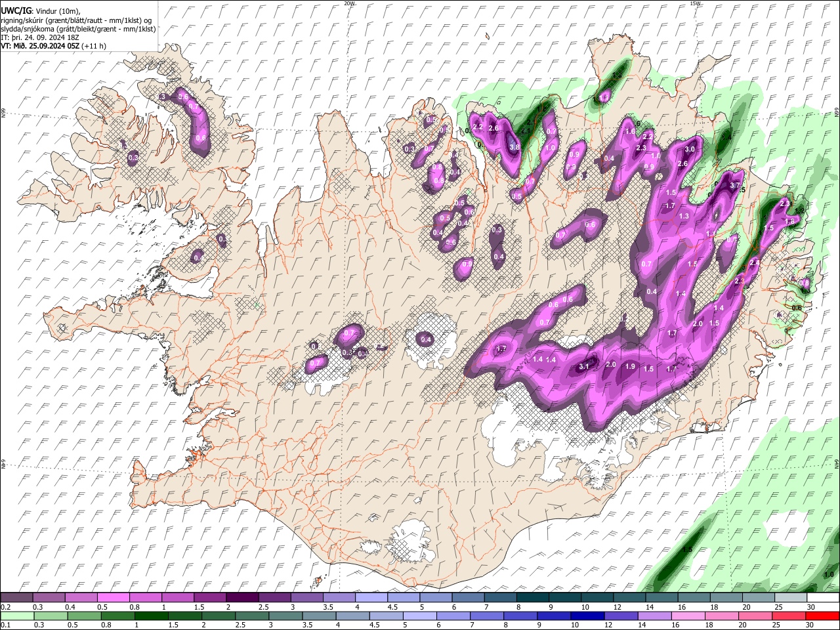This screenshot has width=840, height=630.
Task: Click the 15W longitude label at the top
Action: (695, 3)
